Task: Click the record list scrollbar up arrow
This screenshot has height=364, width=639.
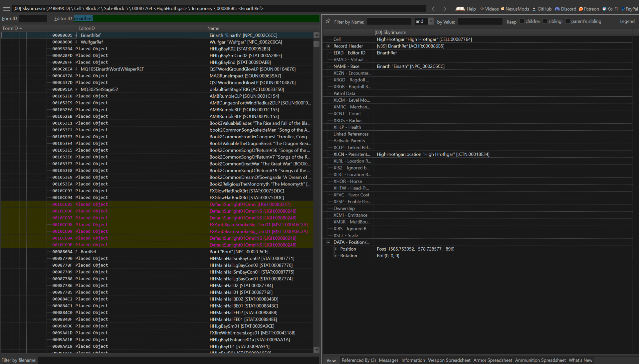Action: pos(317,35)
